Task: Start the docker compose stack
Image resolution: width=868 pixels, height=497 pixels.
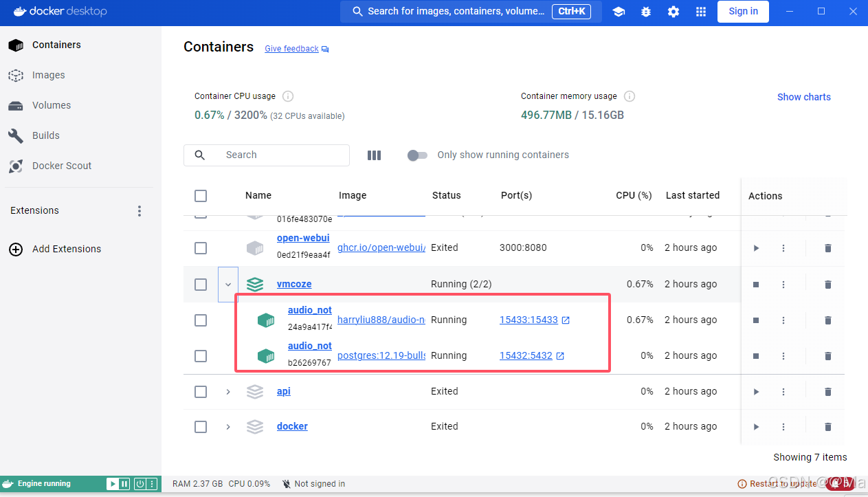Action: (756, 427)
